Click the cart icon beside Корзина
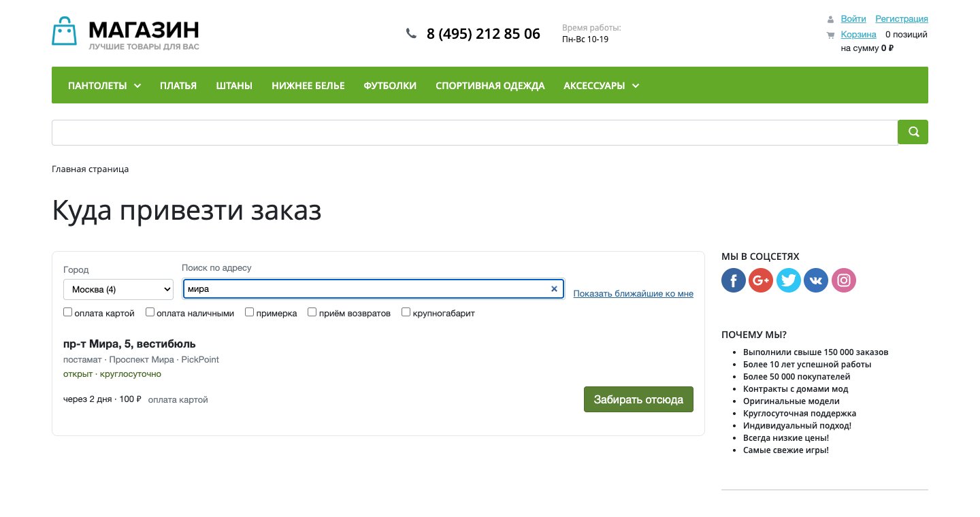 pyautogui.click(x=830, y=35)
